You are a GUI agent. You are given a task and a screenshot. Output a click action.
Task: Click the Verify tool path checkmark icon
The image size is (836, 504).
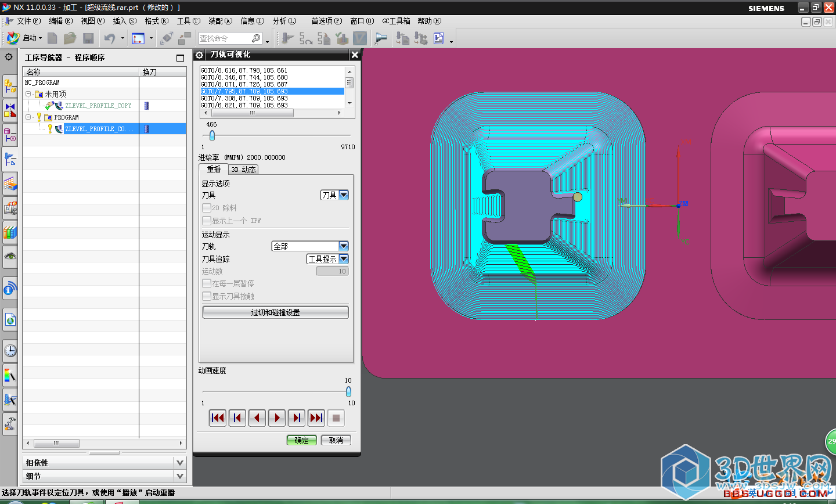click(343, 38)
